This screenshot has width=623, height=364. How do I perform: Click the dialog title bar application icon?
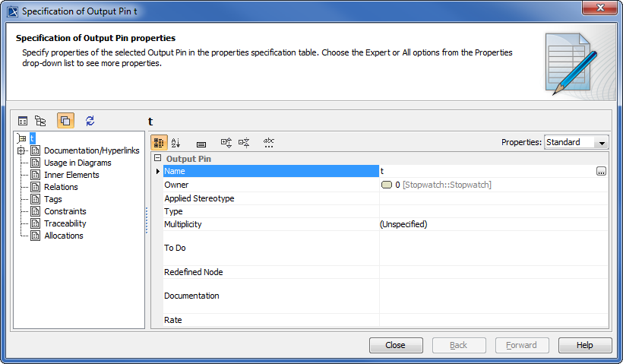point(13,11)
